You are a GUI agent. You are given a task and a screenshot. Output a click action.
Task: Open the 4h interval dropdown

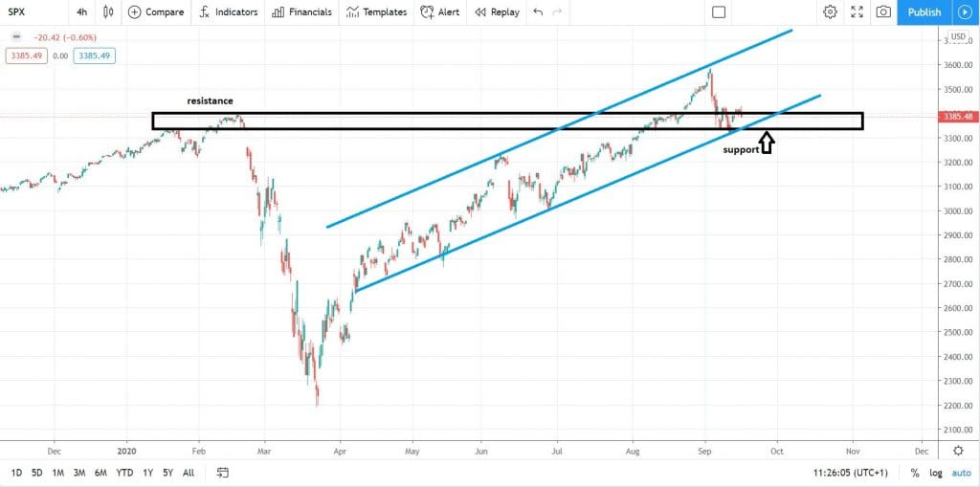(82, 12)
